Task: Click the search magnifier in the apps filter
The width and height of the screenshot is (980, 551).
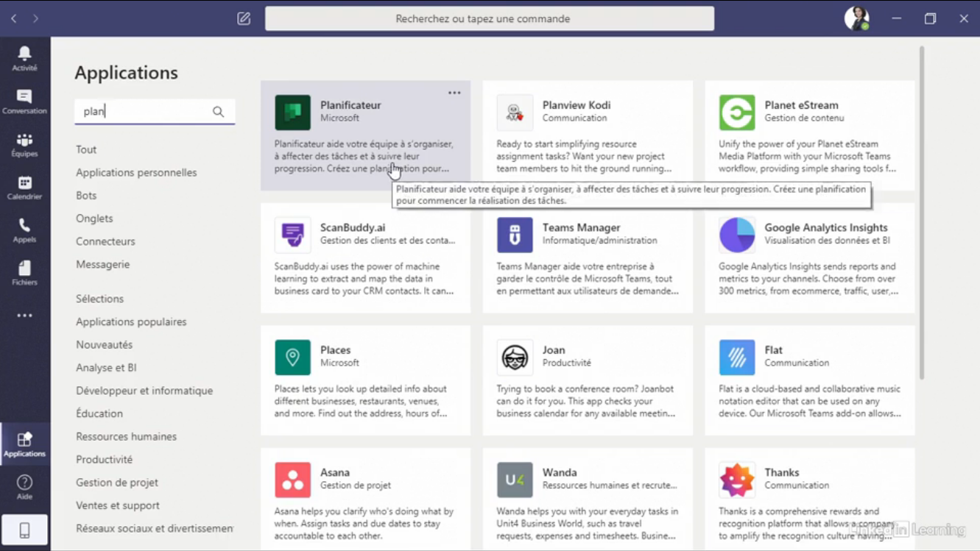Action: point(218,112)
